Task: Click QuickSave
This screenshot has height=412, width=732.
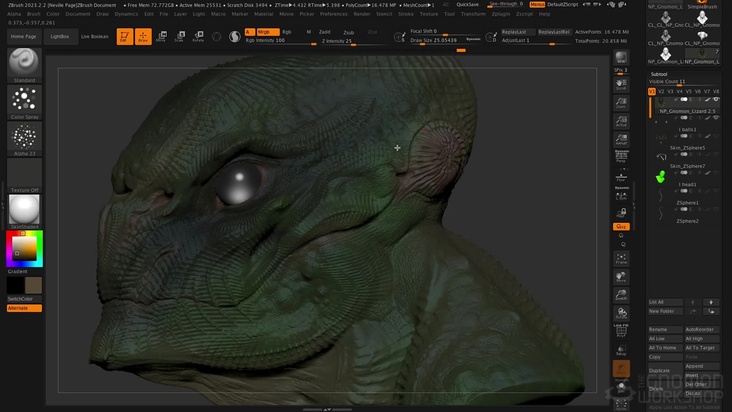Action: (467, 4)
